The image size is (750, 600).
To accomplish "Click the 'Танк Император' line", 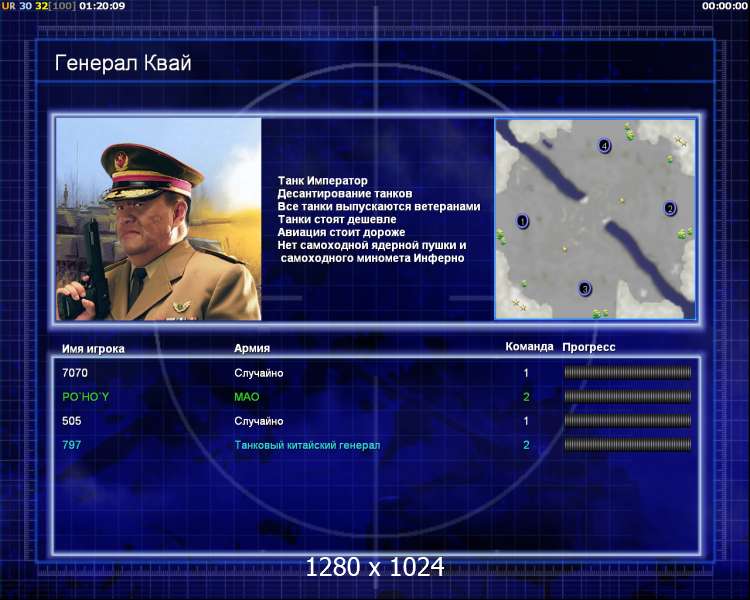I will pyautogui.click(x=322, y=181).
